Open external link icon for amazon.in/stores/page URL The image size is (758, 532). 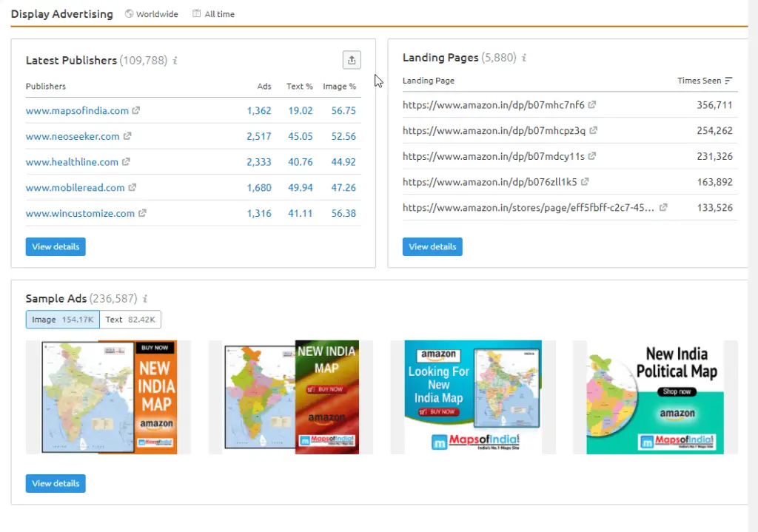tap(663, 207)
